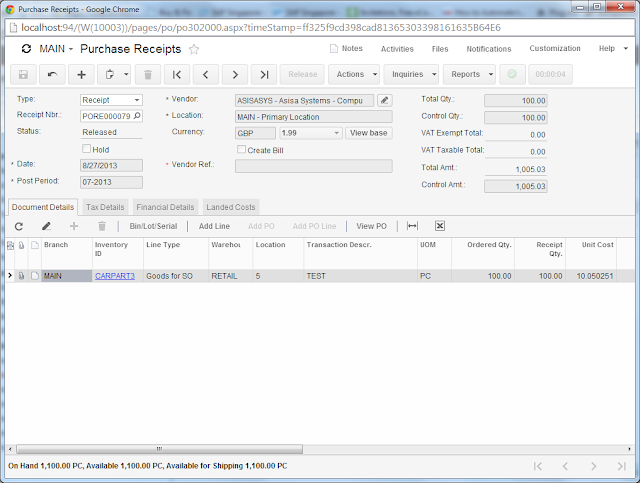This screenshot has height=483, width=640.
Task: Click the View PO button
Action: click(371, 226)
